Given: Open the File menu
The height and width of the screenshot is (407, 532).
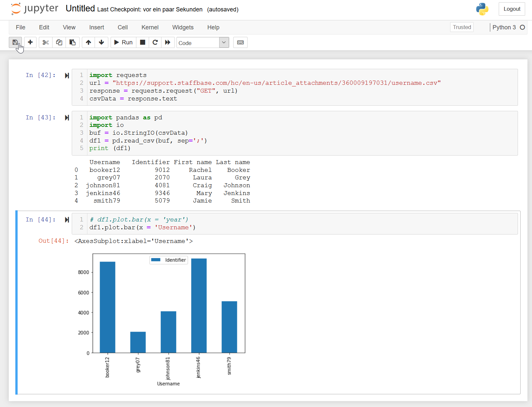Looking at the screenshot, I should click(21, 27).
